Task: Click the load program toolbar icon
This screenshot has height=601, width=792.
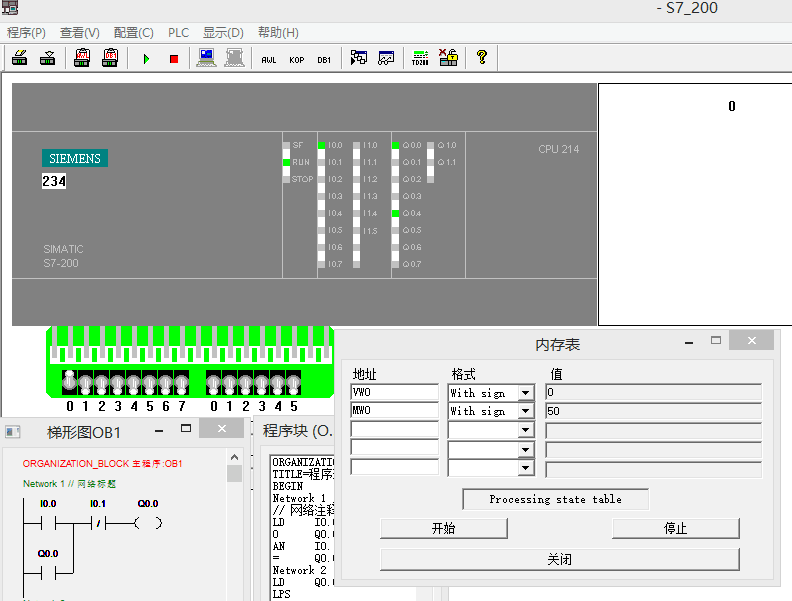Action: click(x=20, y=58)
